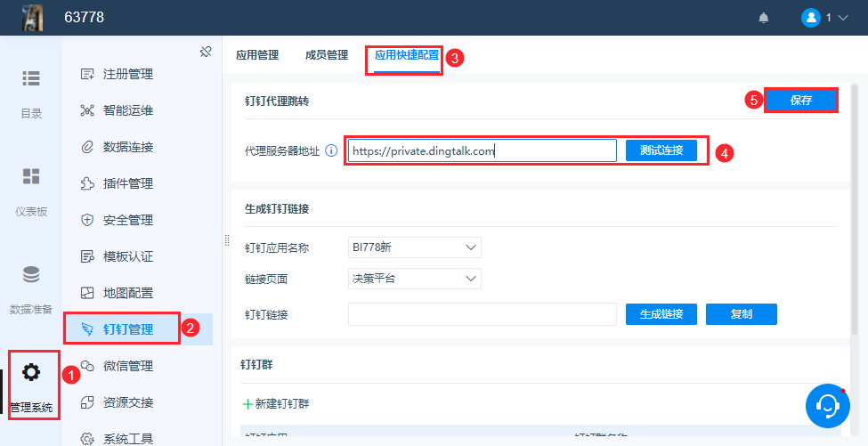Switch to the 应用快捷配置 tab
This screenshot has height=446, width=868.
tap(407, 55)
